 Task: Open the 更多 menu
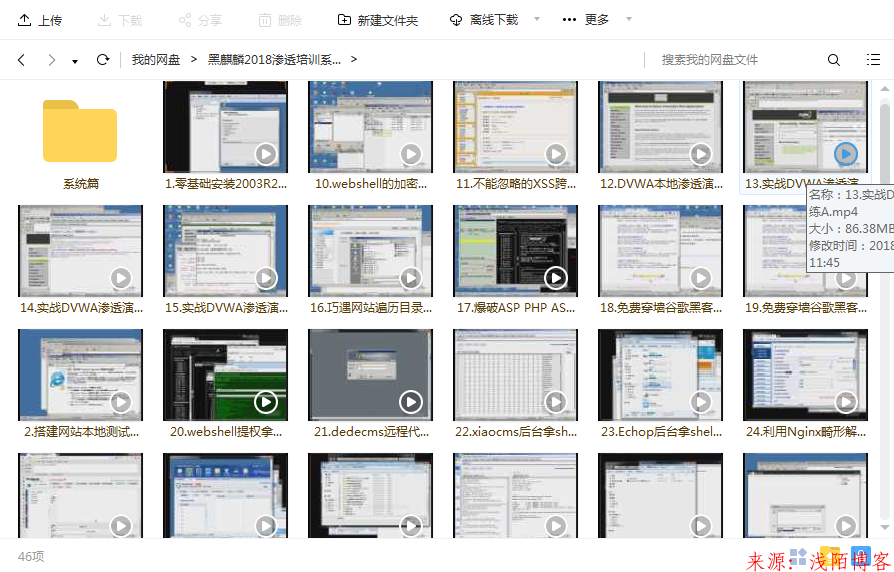[x=586, y=20]
